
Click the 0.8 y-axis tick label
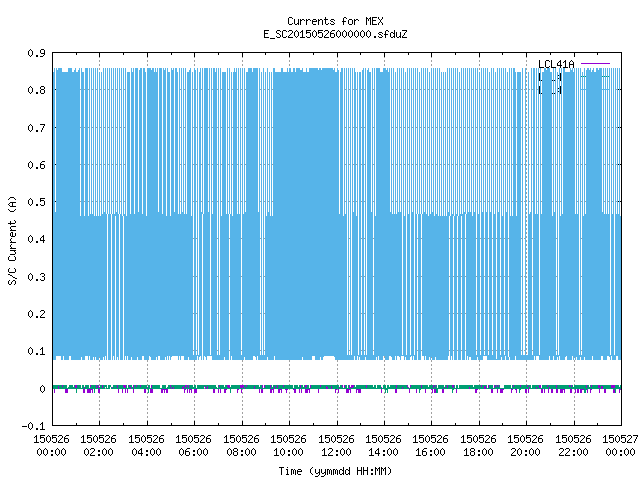pyautogui.click(x=36, y=90)
